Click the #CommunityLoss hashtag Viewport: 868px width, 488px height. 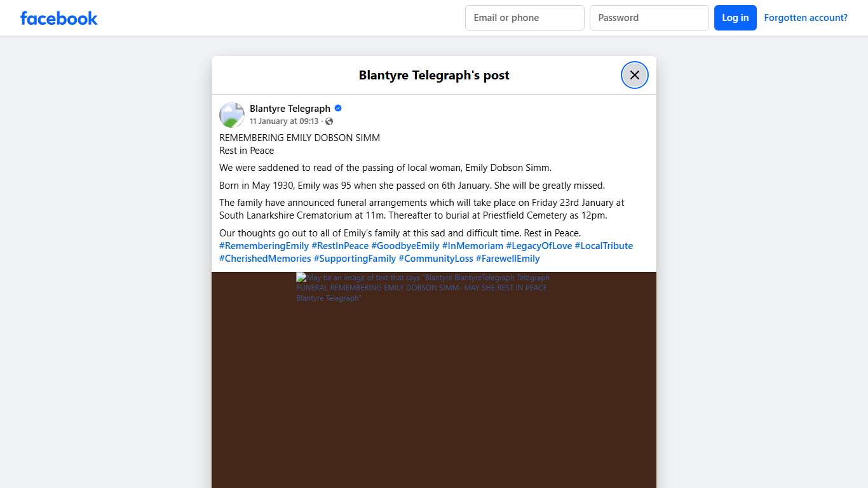[x=436, y=259]
